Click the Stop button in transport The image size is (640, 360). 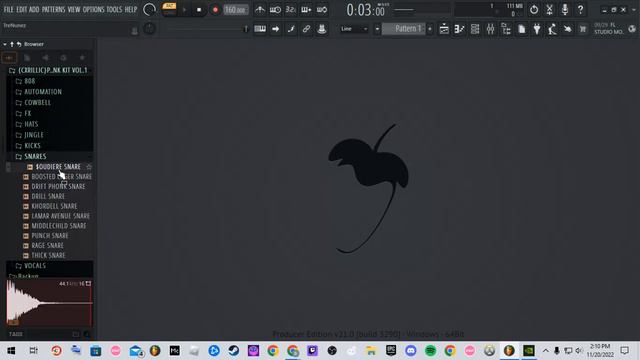199,9
